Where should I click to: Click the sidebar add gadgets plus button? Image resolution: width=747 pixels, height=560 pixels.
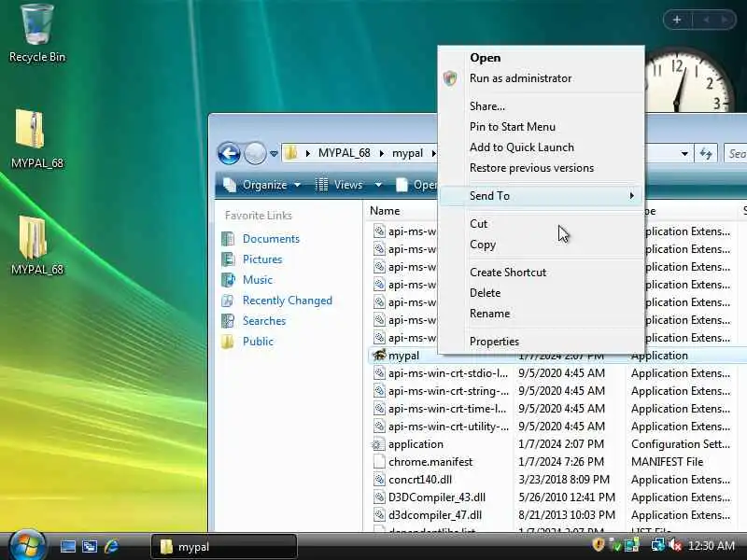676,20
